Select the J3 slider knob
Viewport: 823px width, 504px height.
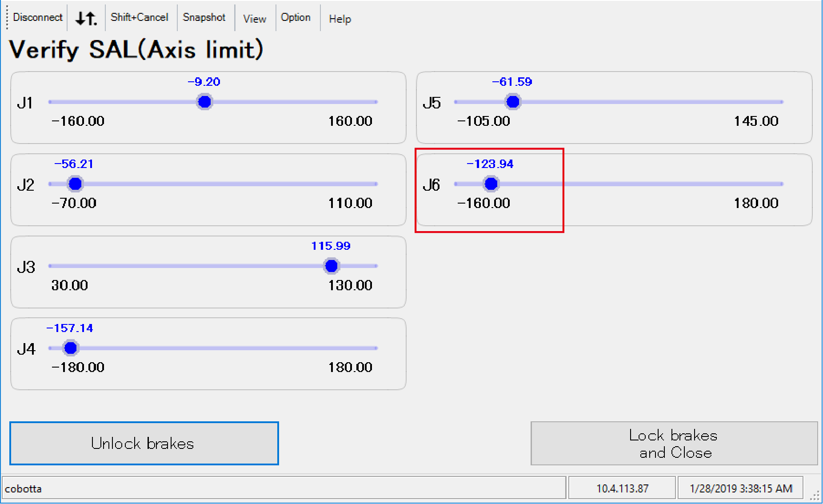coord(332,266)
